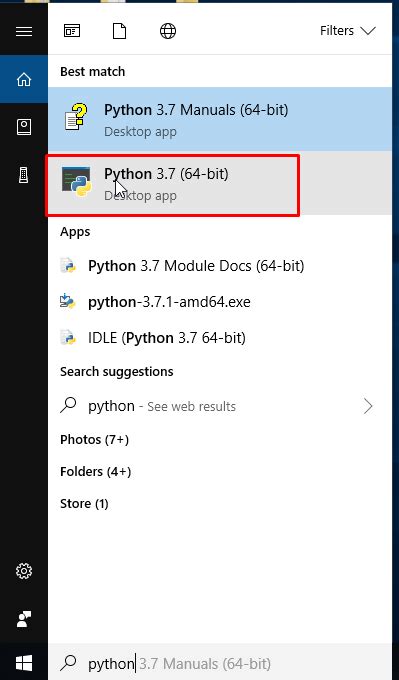Viewport: 399px width, 680px height.
Task: Show Photos (7+) results
Action: (x=95, y=439)
